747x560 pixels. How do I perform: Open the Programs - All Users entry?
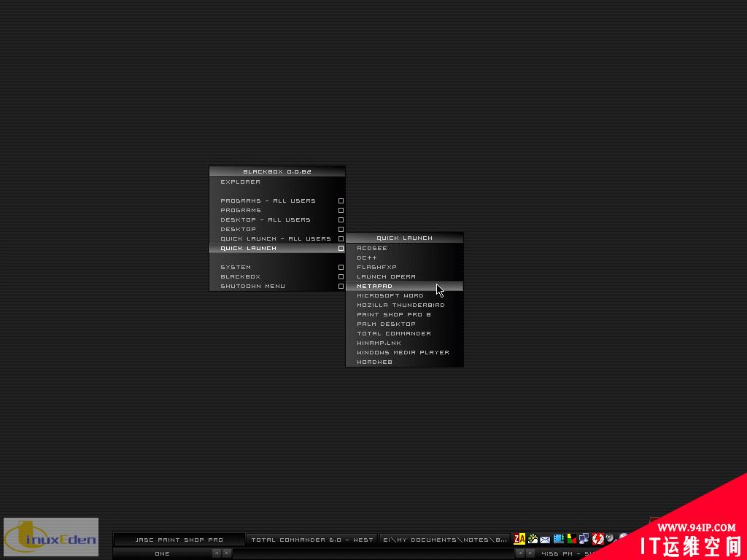(277, 201)
